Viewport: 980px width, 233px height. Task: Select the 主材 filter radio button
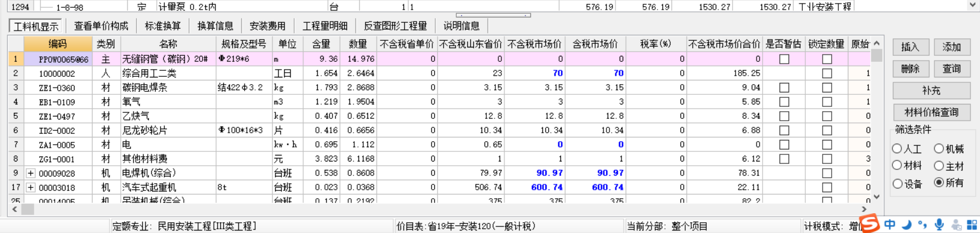coord(939,165)
